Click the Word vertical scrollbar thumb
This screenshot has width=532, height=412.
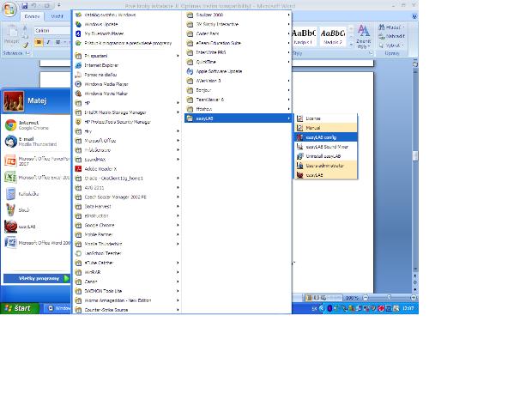415,155
